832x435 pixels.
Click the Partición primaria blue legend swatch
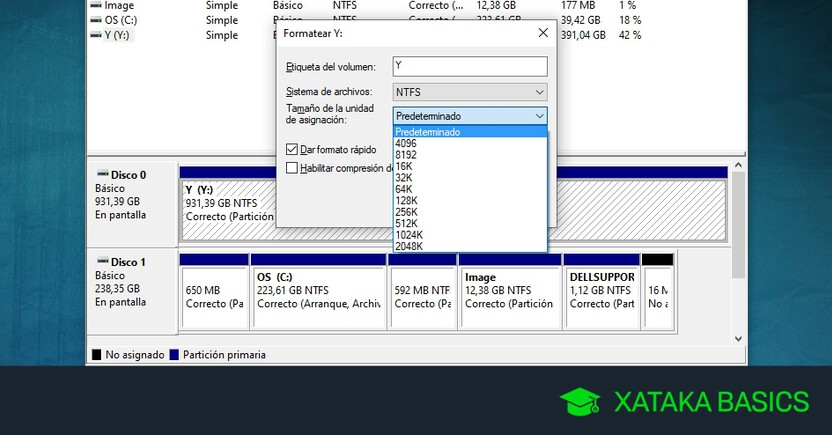pos(174,354)
